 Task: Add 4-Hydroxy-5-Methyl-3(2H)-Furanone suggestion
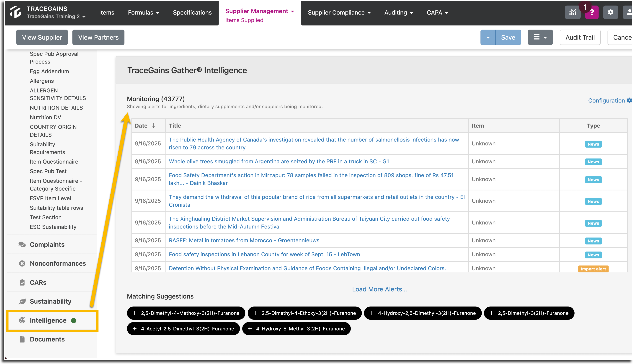click(296, 329)
